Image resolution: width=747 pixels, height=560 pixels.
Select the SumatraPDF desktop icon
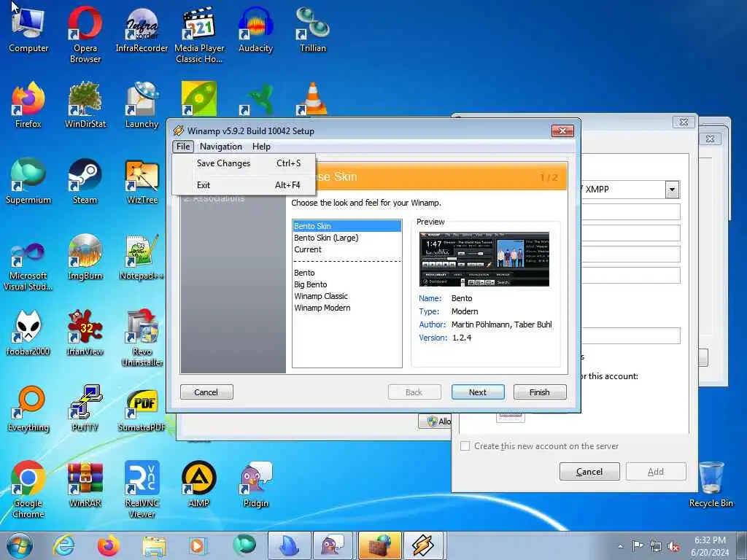(x=142, y=409)
